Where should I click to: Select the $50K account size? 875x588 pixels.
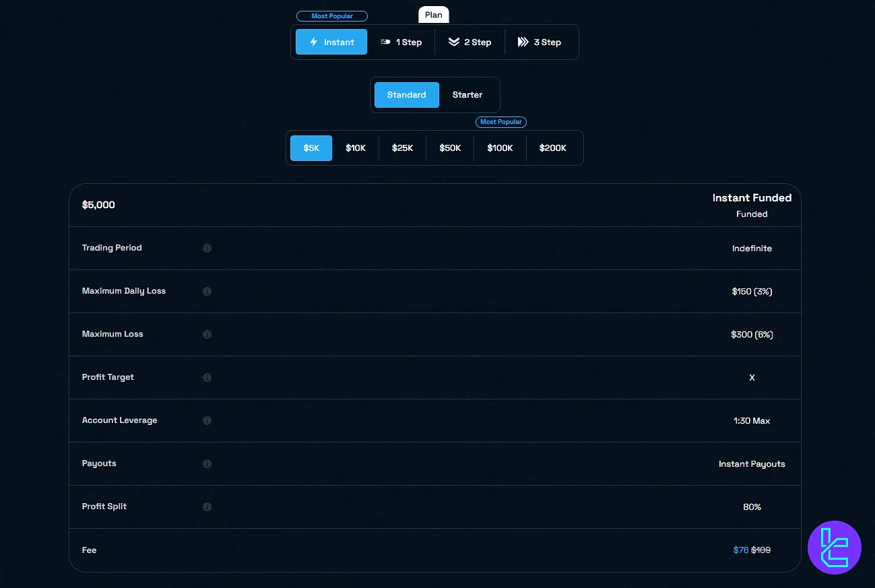pyautogui.click(x=450, y=148)
